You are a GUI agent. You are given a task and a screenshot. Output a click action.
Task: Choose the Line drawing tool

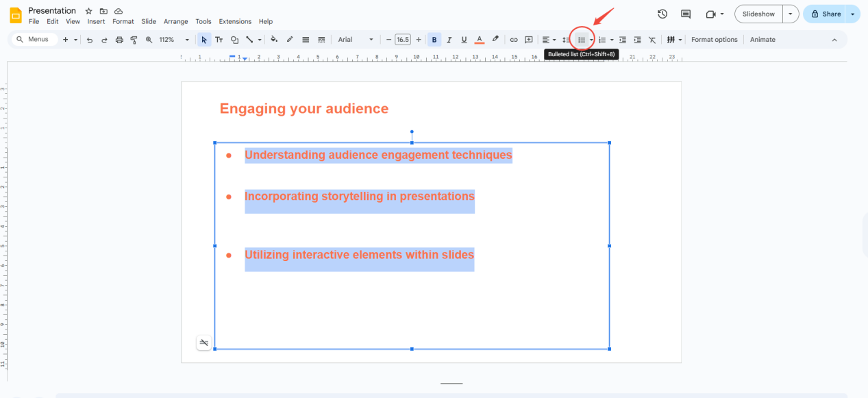point(250,39)
